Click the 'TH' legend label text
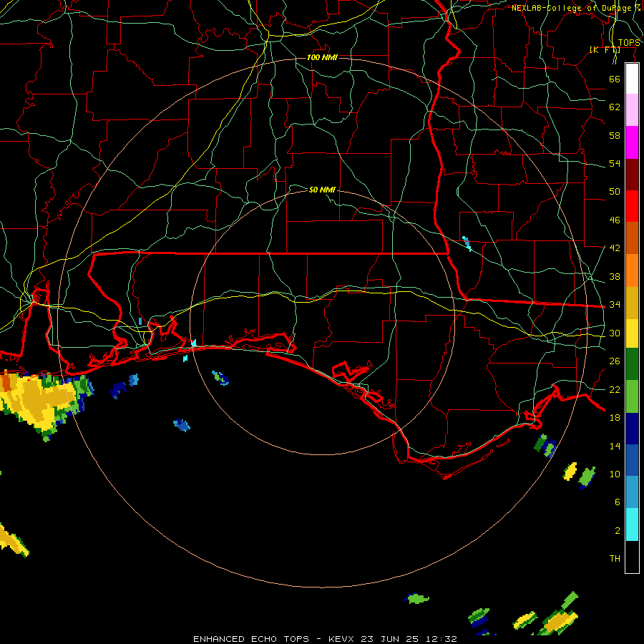This screenshot has height=644, width=644. (x=615, y=559)
